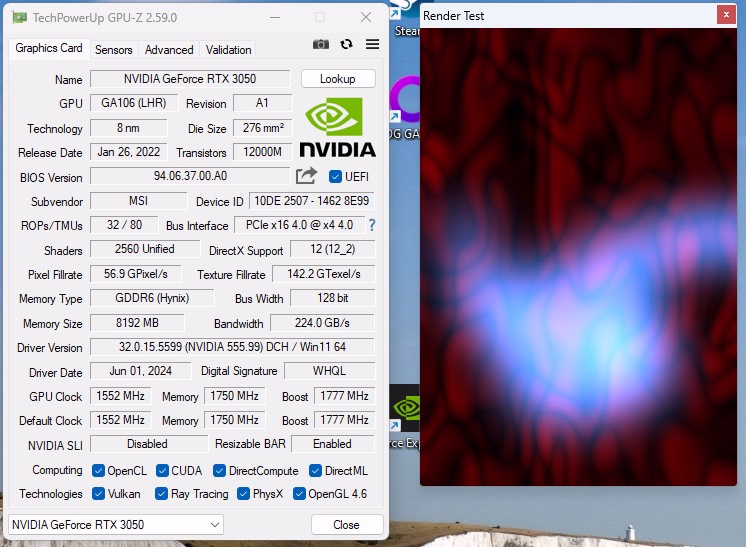The image size is (746, 547).
Task: Click the NVIDIA logo image
Action: tap(337, 127)
